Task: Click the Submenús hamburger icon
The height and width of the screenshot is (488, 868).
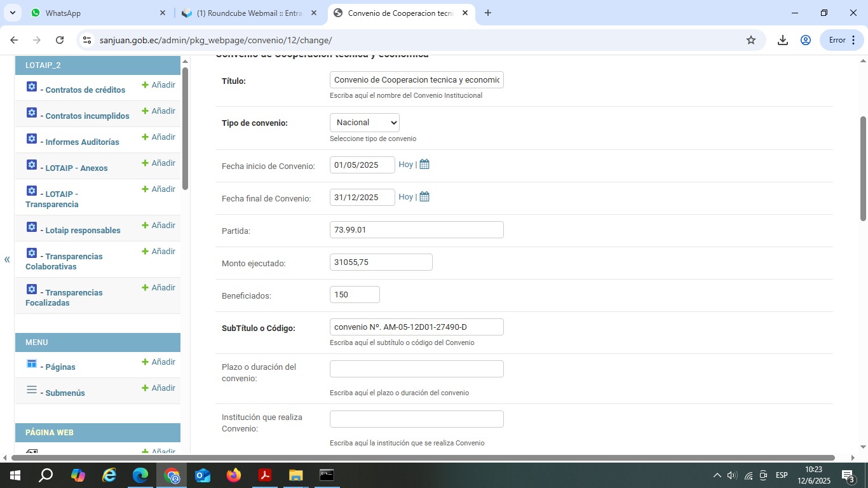Action: pos(32,390)
